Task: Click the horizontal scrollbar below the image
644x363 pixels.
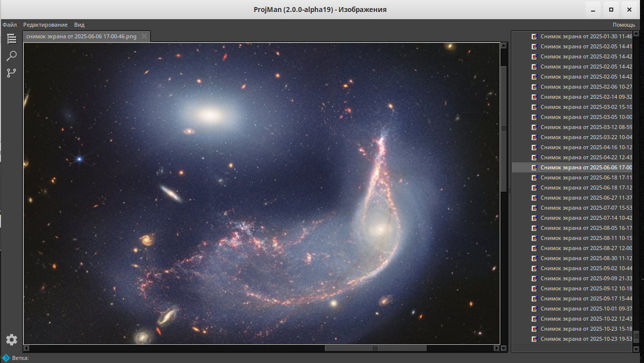Action: coord(375,348)
